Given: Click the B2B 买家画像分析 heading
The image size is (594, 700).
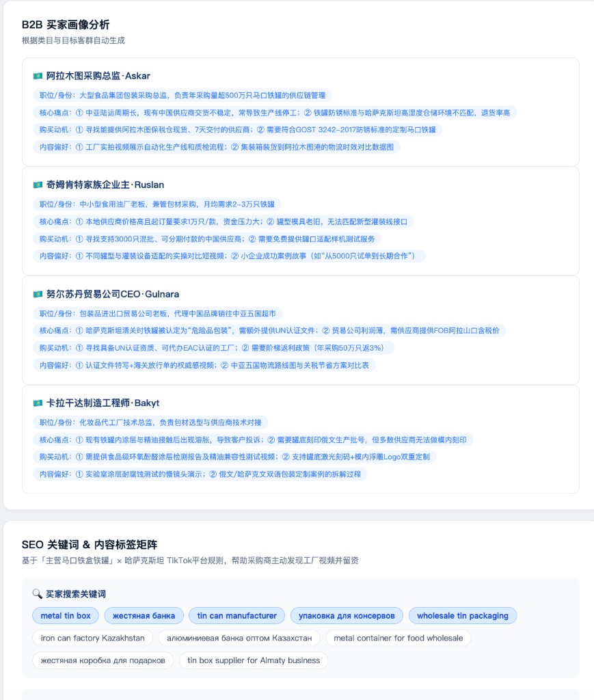Looking at the screenshot, I should (x=66, y=25).
